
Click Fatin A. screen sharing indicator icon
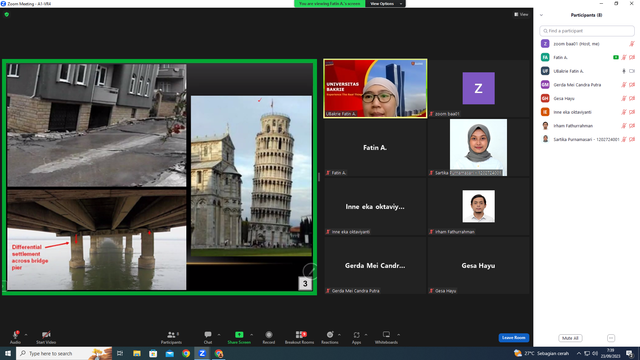point(616,58)
